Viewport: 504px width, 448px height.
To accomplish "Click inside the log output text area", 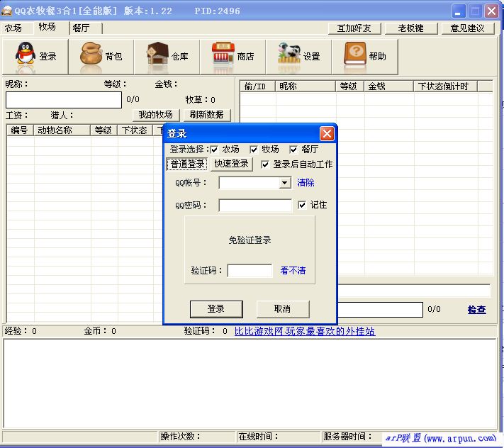I will [x=250, y=383].
